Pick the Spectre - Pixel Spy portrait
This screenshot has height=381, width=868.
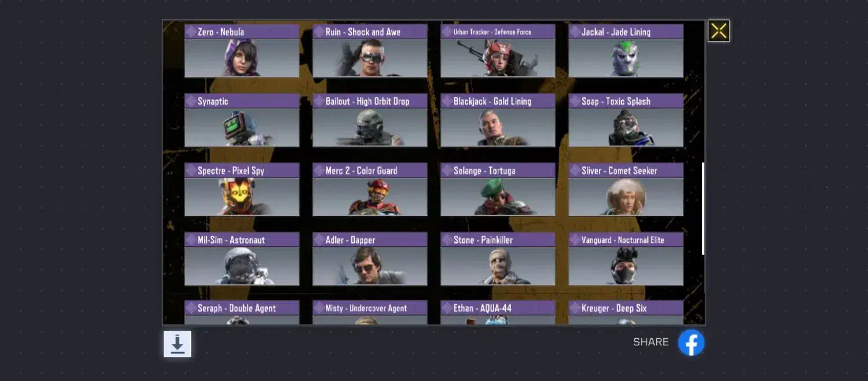tap(242, 197)
